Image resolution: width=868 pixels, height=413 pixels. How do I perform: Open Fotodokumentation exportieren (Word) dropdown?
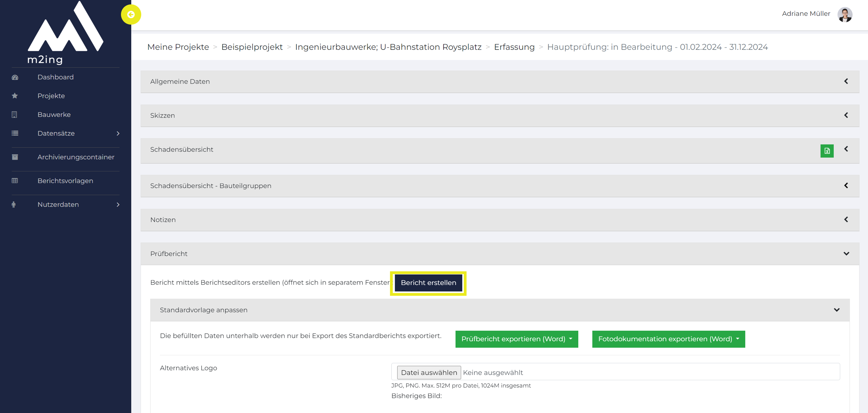pos(669,339)
